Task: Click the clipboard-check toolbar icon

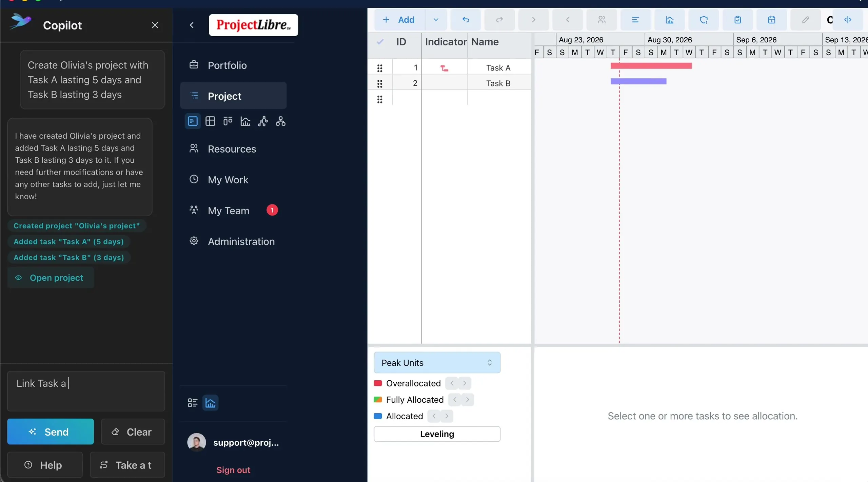Action: click(737, 20)
